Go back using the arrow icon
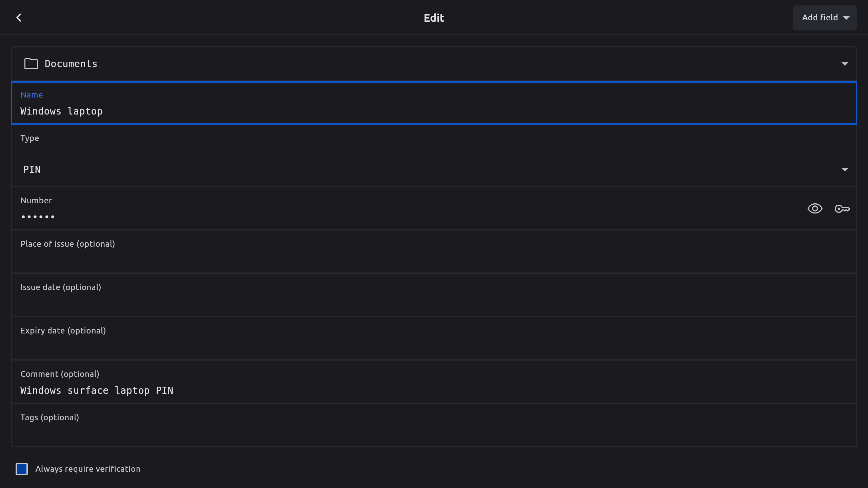 (19, 18)
